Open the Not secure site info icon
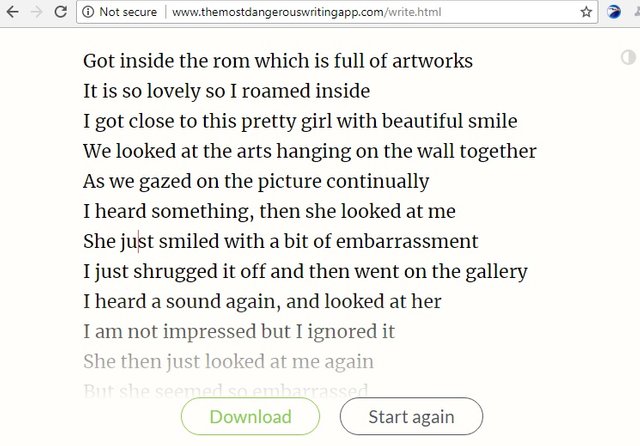The image size is (640, 446). pos(88,13)
